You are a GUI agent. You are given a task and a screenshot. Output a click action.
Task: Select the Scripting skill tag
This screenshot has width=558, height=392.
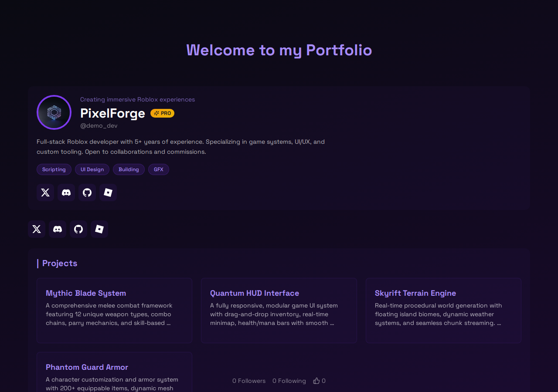coord(54,169)
